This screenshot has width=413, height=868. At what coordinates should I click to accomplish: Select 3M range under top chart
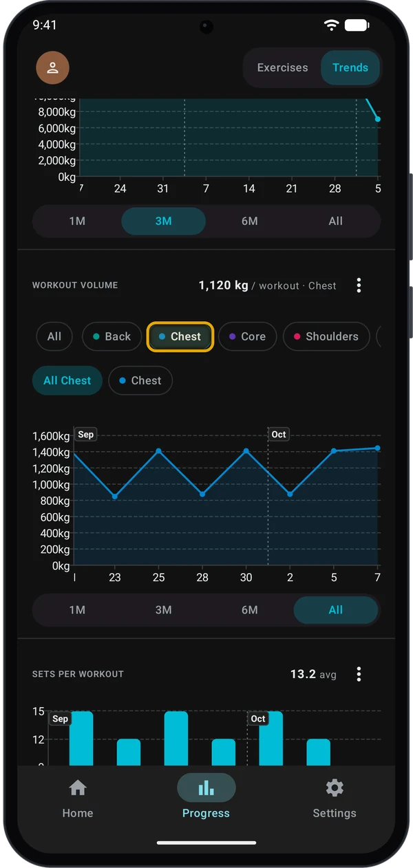point(163,221)
